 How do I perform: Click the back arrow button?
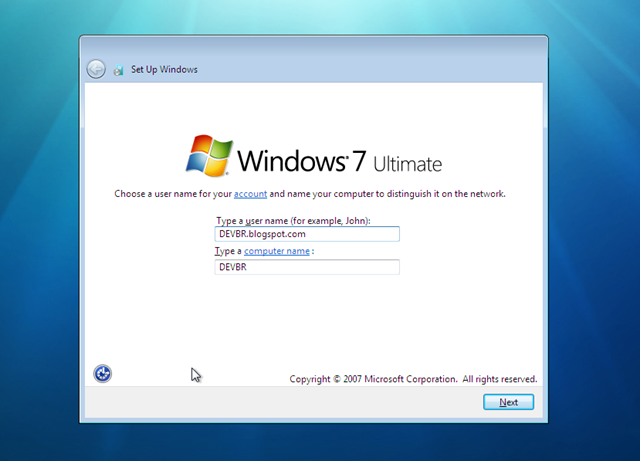pos(96,69)
